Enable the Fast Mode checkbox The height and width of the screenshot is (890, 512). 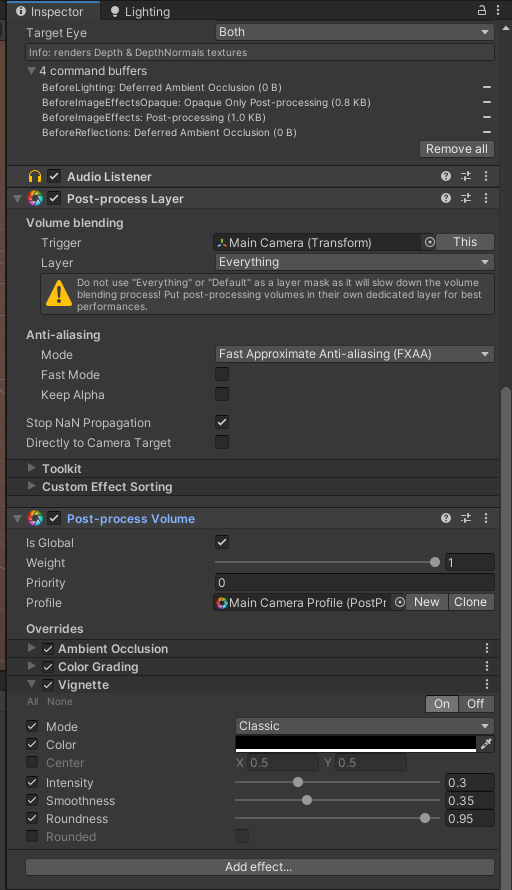[222, 374]
